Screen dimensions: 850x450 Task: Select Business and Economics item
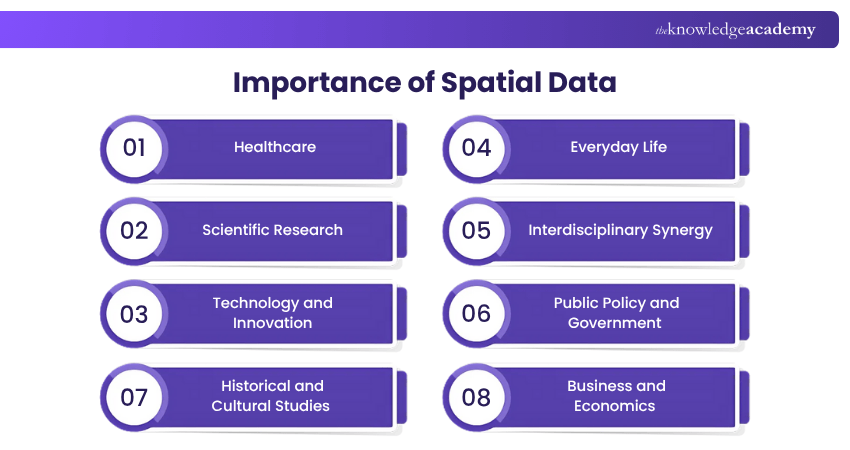[x=616, y=396]
